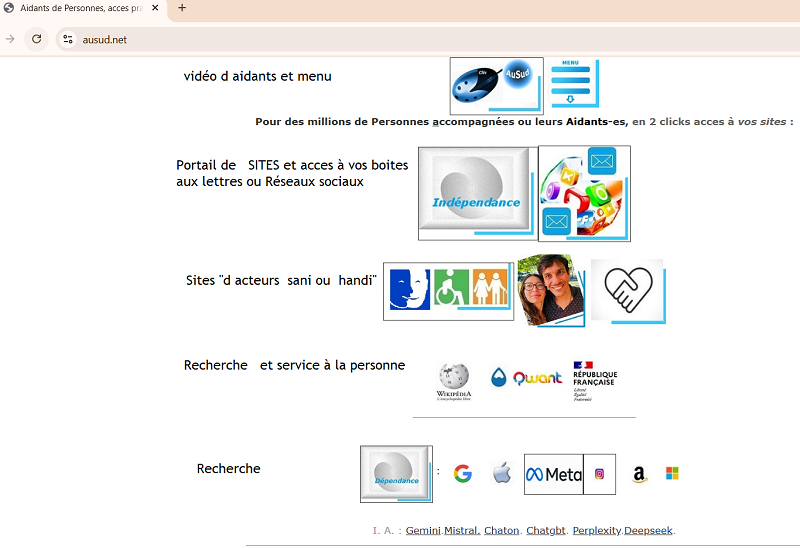Open the MENU icon with down arrow

click(574, 83)
